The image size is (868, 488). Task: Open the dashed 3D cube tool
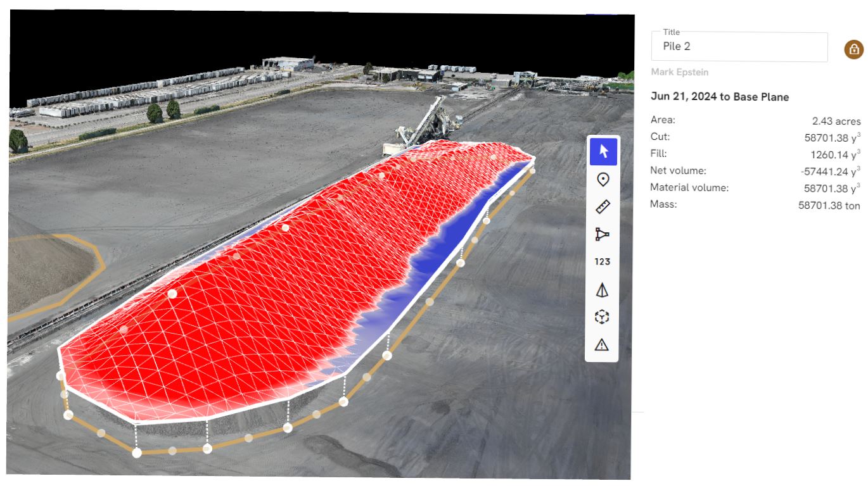603,317
